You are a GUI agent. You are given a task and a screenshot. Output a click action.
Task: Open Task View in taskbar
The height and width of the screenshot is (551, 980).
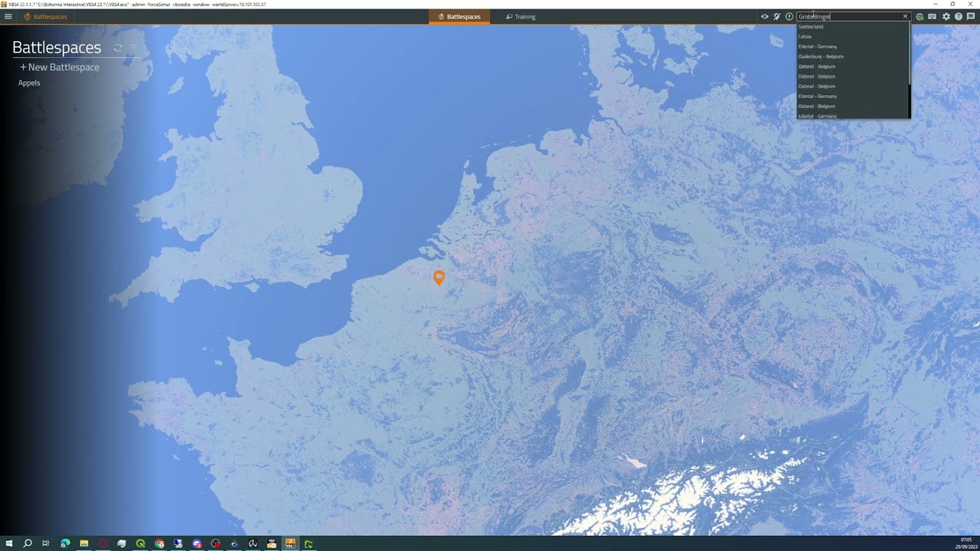(x=46, y=543)
